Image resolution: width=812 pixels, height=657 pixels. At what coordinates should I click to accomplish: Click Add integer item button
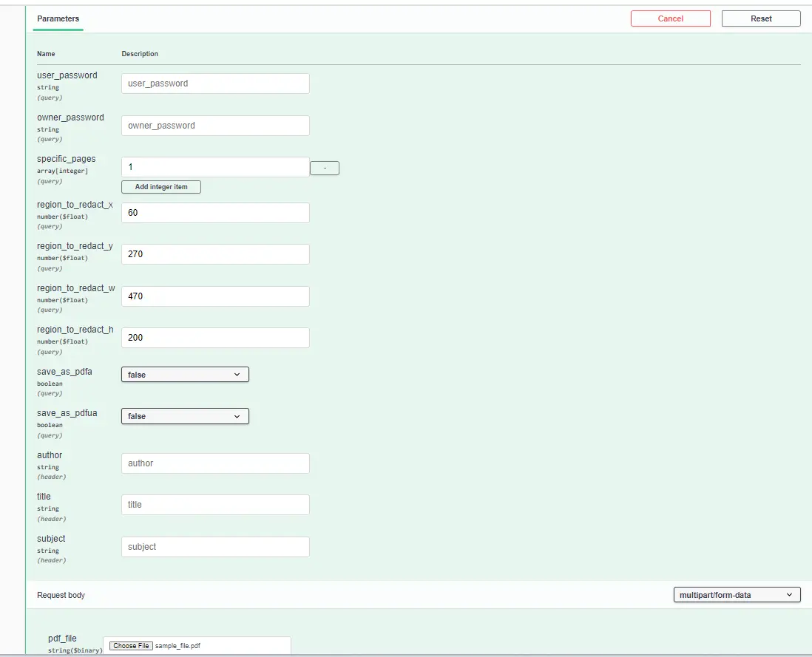[161, 187]
